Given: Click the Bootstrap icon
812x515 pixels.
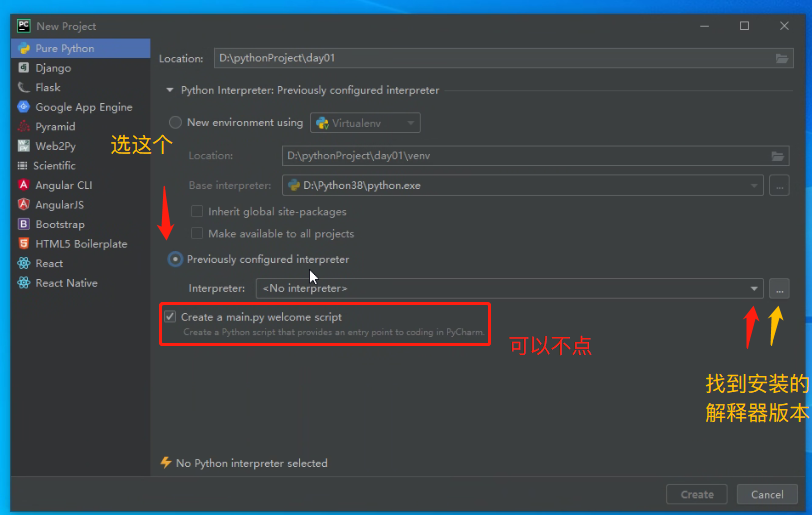Looking at the screenshot, I should 23,224.
